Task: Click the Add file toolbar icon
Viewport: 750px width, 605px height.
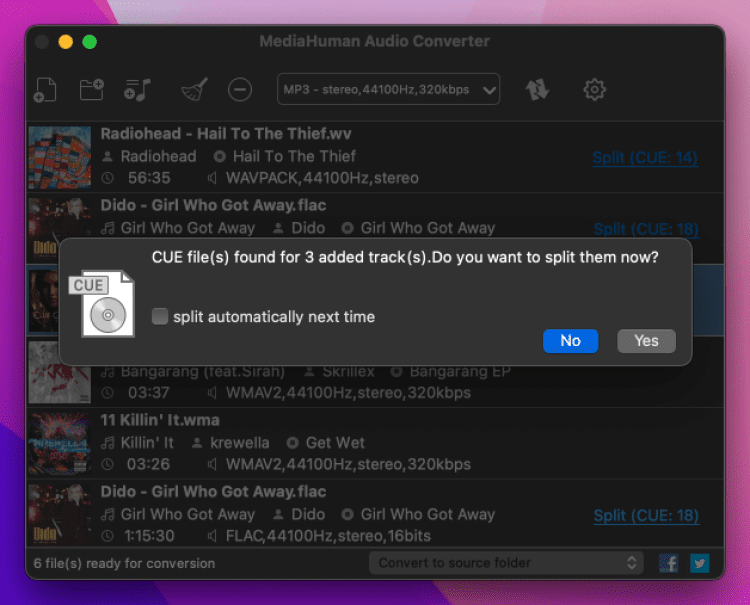Action: pyautogui.click(x=45, y=90)
